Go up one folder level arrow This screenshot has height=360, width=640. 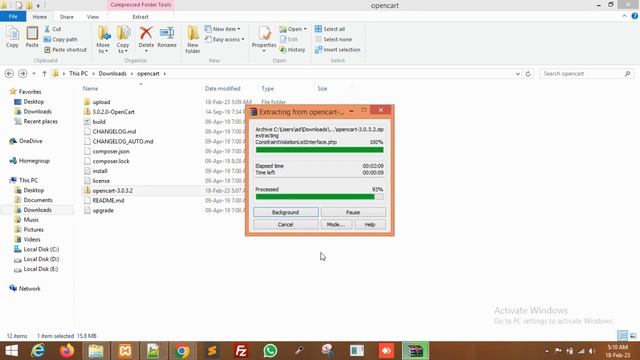(x=44, y=73)
